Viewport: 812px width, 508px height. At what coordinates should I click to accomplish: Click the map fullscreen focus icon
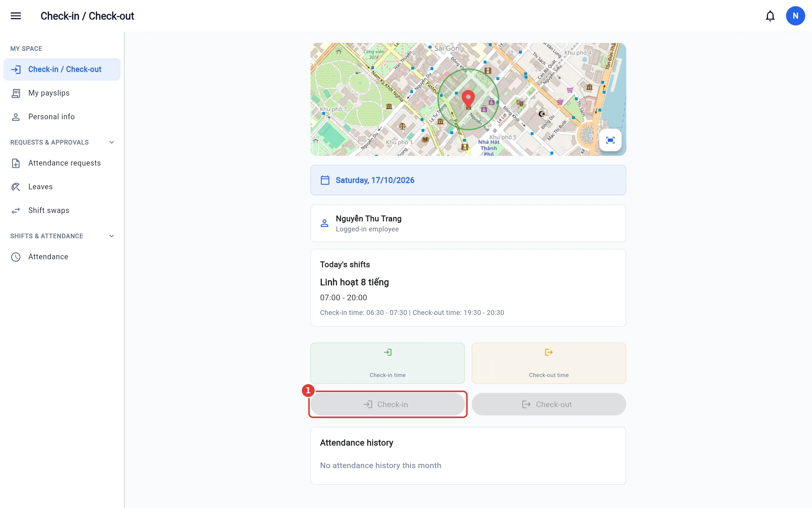coord(611,140)
